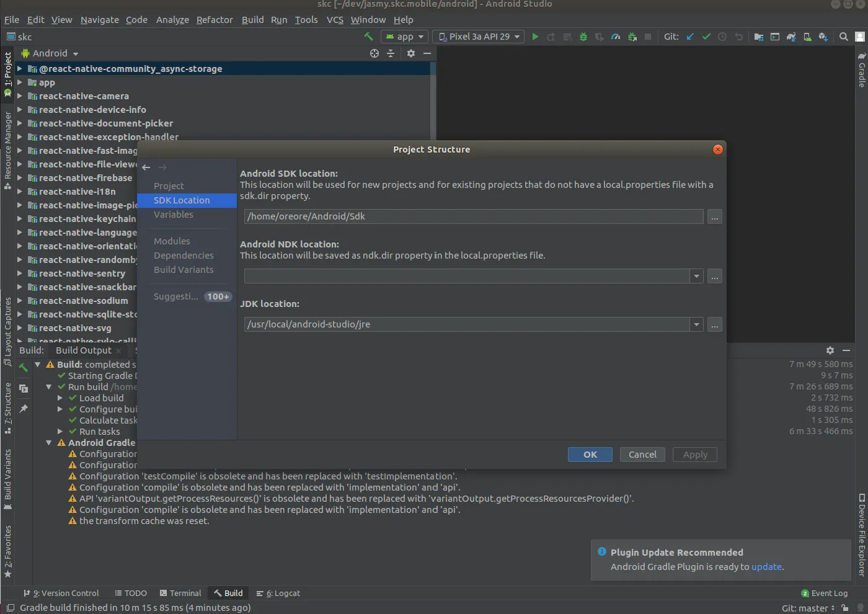This screenshot has width=868, height=614.
Task: Open the AVD Manager icon
Action: (x=807, y=37)
